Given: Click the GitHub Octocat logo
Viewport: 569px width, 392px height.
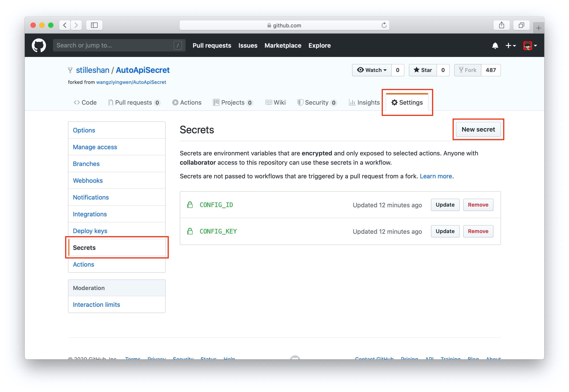Looking at the screenshot, I should pos(39,45).
